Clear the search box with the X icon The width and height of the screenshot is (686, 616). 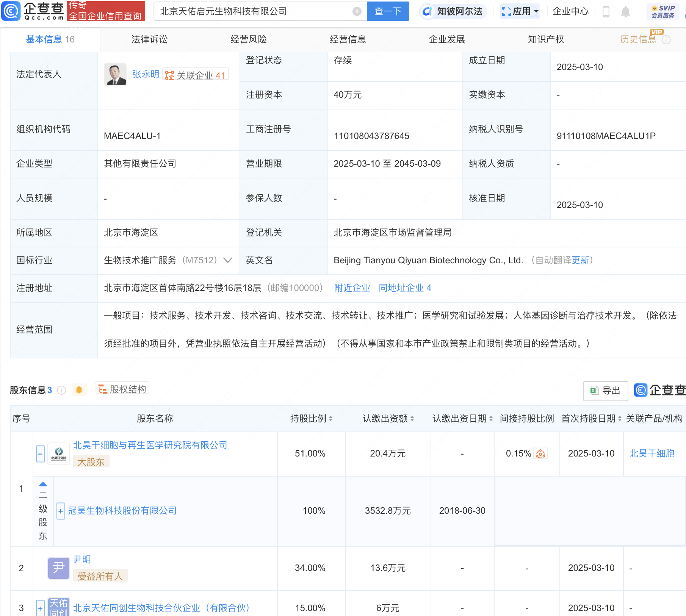pos(357,11)
